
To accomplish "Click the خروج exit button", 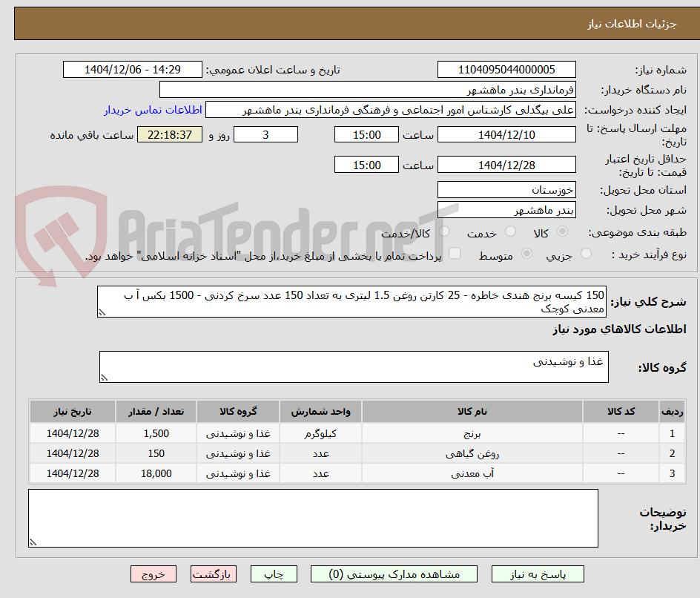I will (153, 574).
